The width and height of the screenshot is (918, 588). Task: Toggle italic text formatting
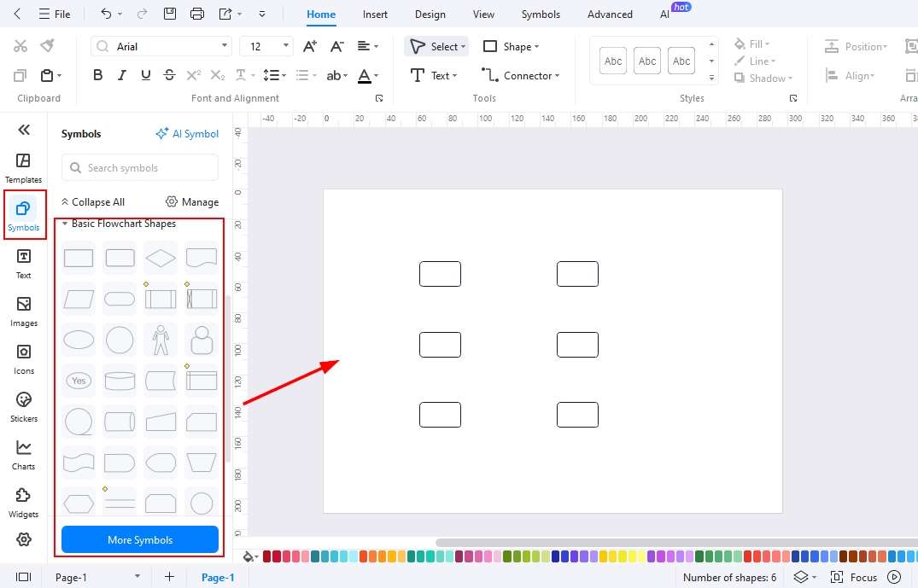(x=120, y=75)
